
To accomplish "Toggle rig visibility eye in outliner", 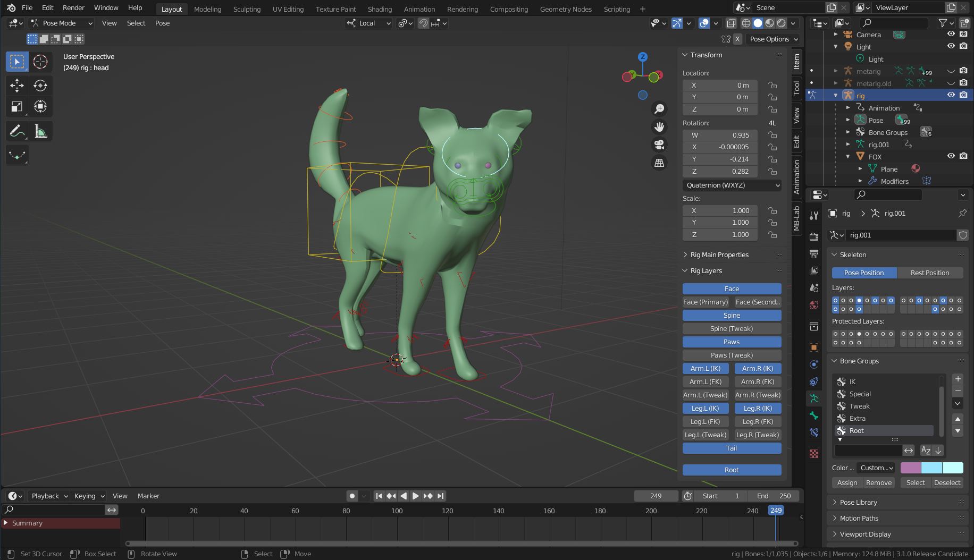I will coord(951,95).
